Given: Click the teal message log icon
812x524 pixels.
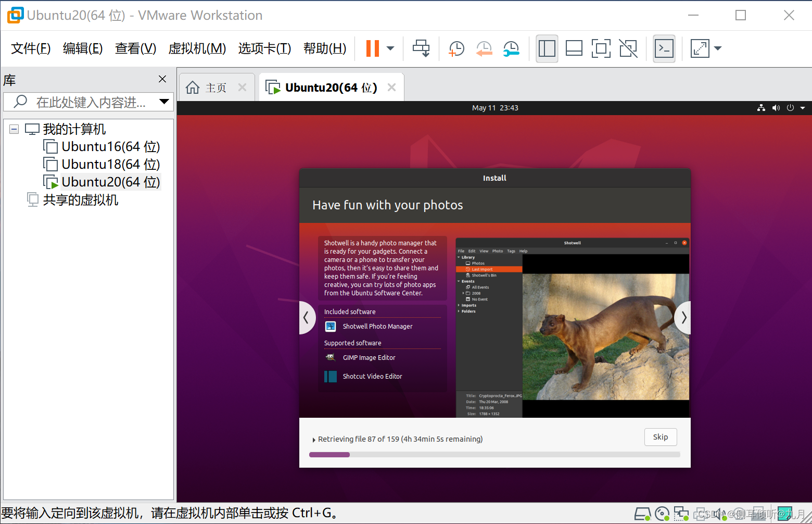Looking at the screenshot, I should 785,514.
